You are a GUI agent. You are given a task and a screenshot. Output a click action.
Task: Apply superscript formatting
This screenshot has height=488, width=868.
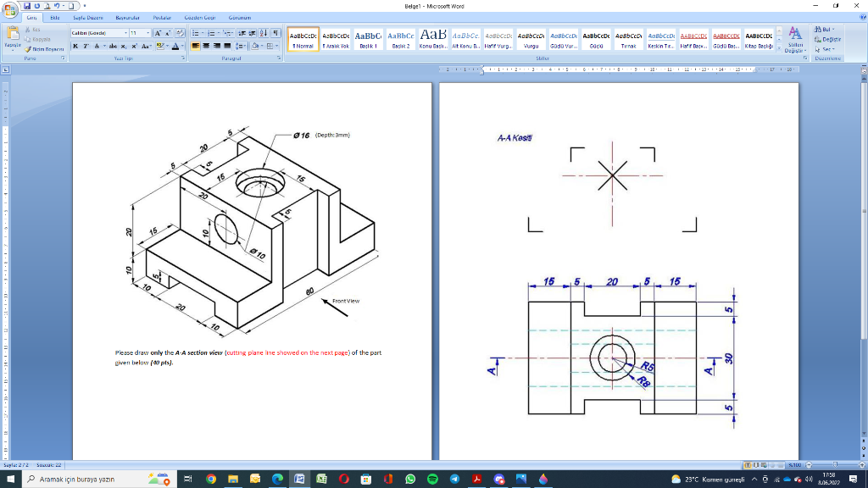(134, 47)
